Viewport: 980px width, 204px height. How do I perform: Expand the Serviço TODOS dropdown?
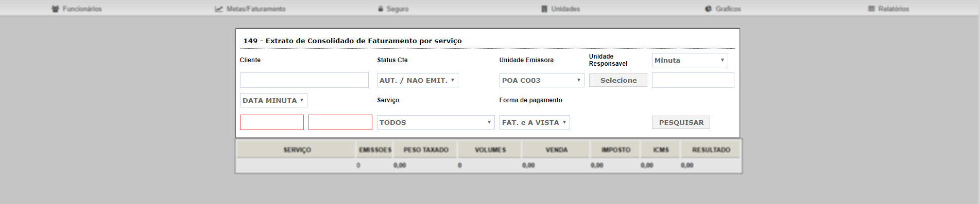436,122
